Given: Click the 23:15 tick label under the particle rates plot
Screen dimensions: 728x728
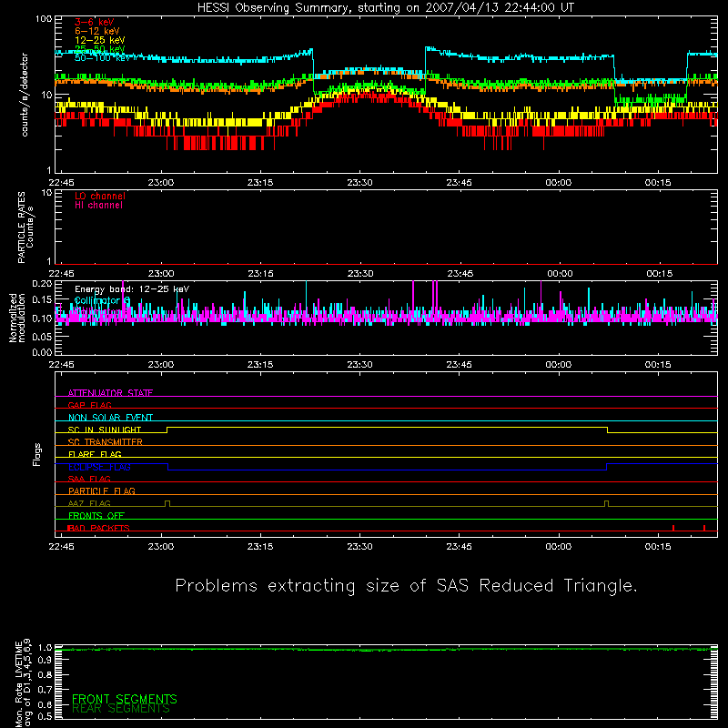Looking at the screenshot, I should coord(260,274).
